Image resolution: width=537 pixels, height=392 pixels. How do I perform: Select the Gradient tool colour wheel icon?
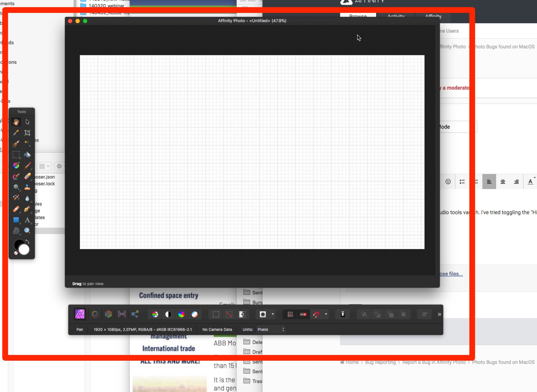tap(16, 166)
